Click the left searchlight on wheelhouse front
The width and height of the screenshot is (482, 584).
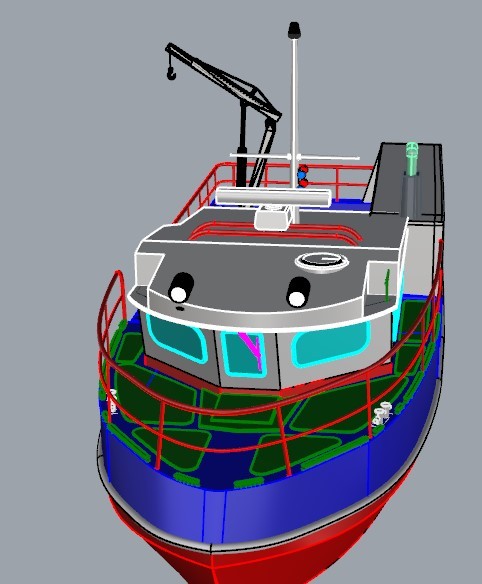(181, 287)
